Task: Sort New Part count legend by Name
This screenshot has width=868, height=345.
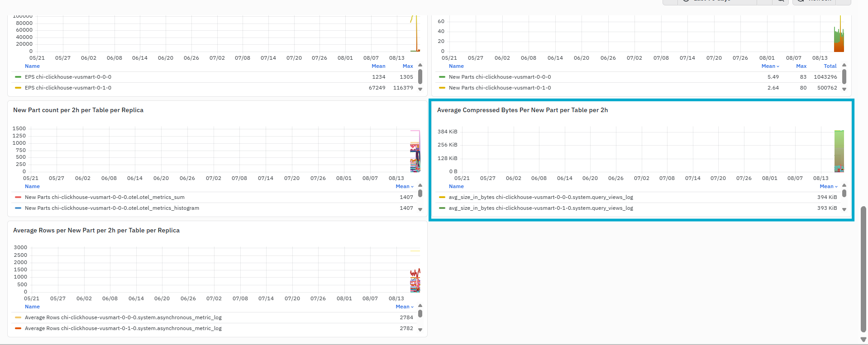Action: coord(32,186)
